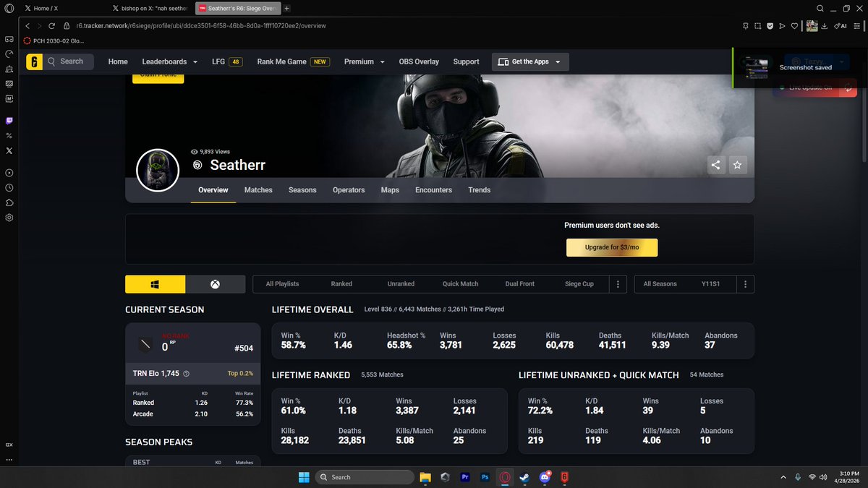868x488 pixels.
Task: Go back to previous page arrow
Action: [x=27, y=25]
